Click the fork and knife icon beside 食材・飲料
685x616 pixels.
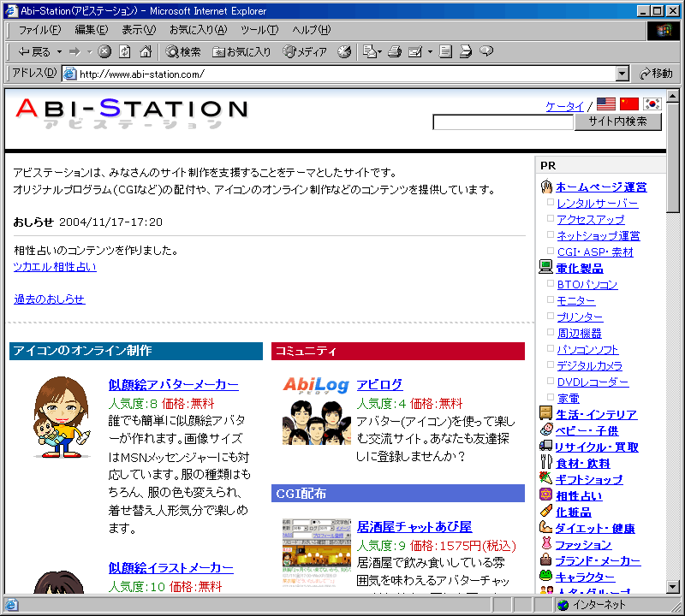[546, 462]
